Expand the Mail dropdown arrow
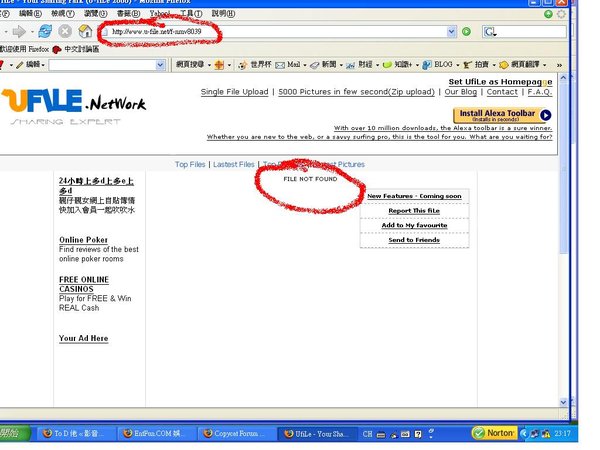The height and width of the screenshot is (450, 600). tap(305, 65)
